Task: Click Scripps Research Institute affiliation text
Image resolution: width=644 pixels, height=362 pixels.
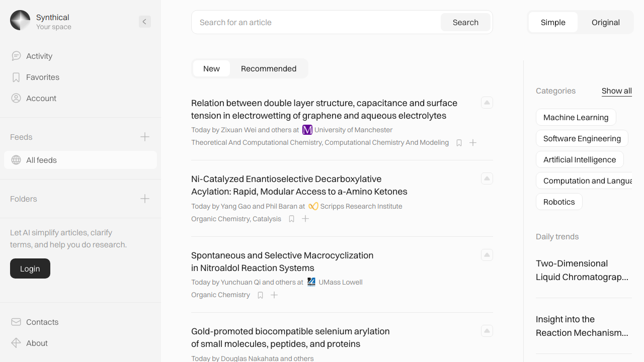Action: 361,206
